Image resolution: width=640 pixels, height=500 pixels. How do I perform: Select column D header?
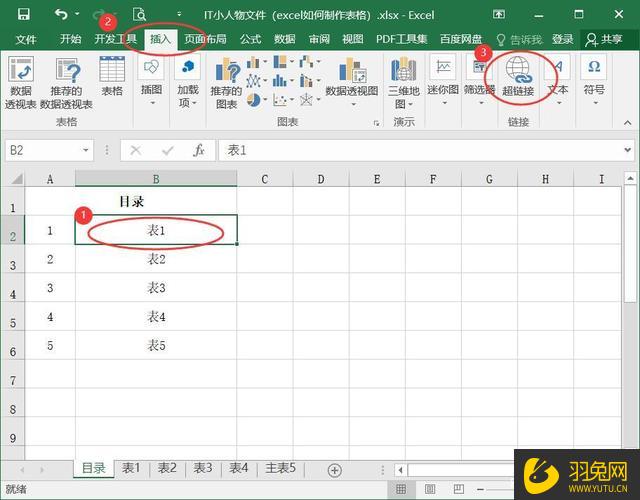pyautogui.click(x=321, y=179)
